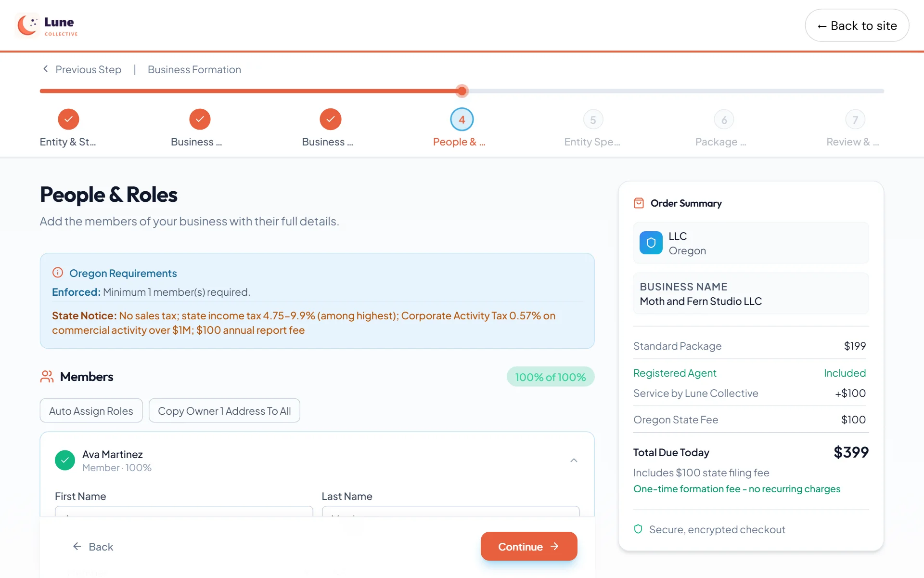Select step 7 Review circle
924x578 pixels.
click(855, 119)
